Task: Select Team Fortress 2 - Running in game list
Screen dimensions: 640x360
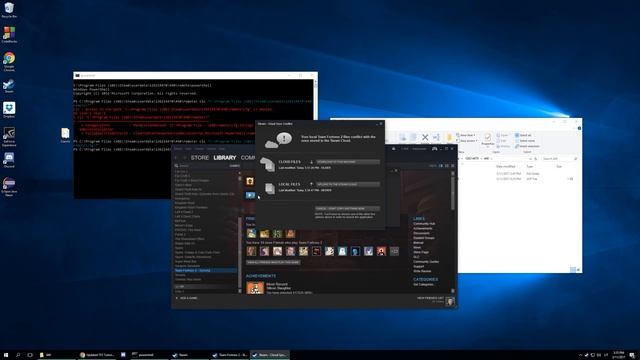Action: pyautogui.click(x=205, y=271)
